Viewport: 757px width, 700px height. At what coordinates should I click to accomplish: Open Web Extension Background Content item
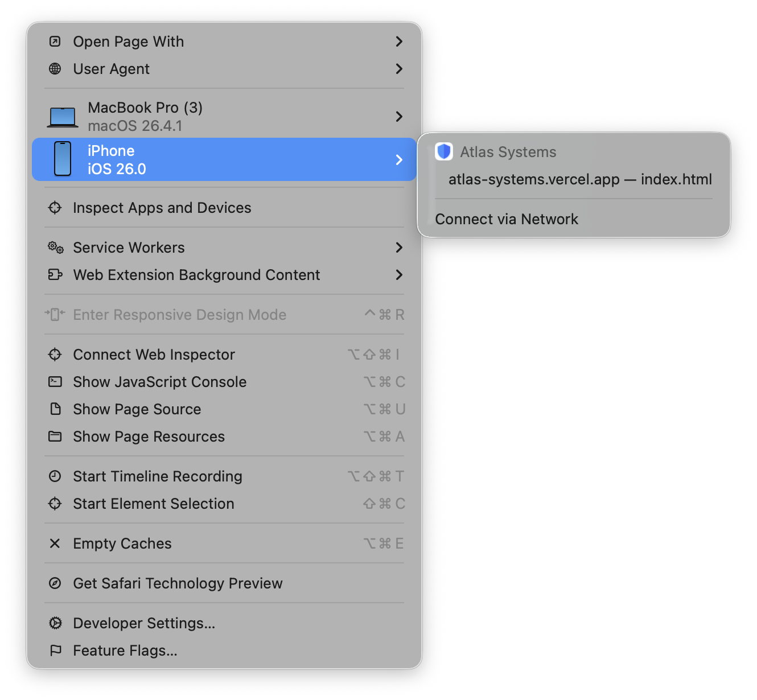[224, 275]
